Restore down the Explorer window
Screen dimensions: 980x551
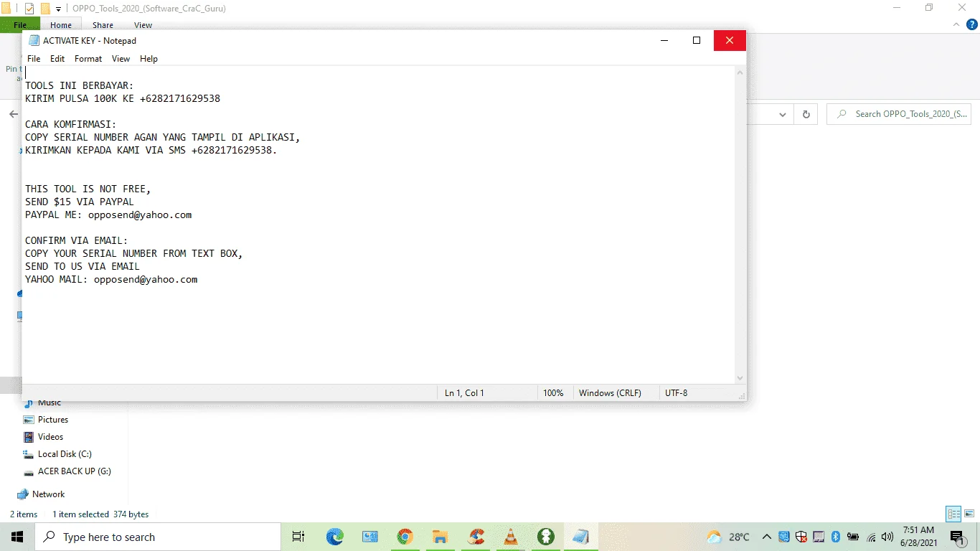coord(929,8)
